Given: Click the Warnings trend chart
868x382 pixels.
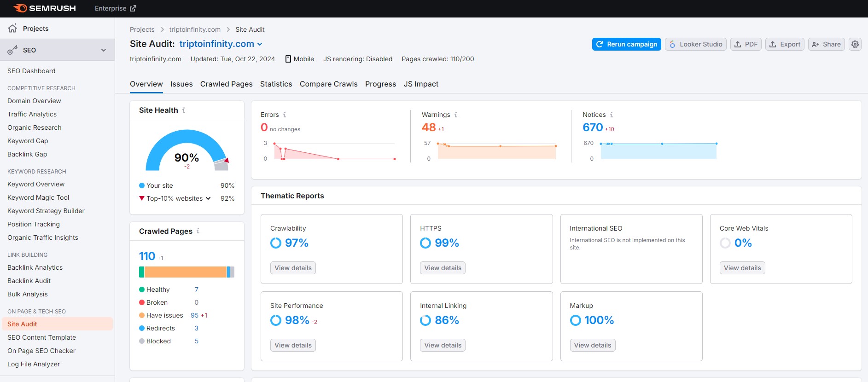Looking at the screenshot, I should (x=497, y=151).
